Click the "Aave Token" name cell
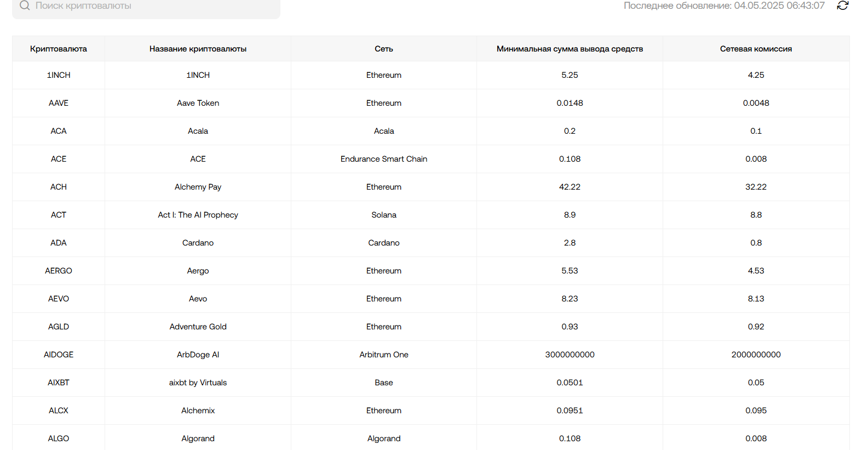 198,103
